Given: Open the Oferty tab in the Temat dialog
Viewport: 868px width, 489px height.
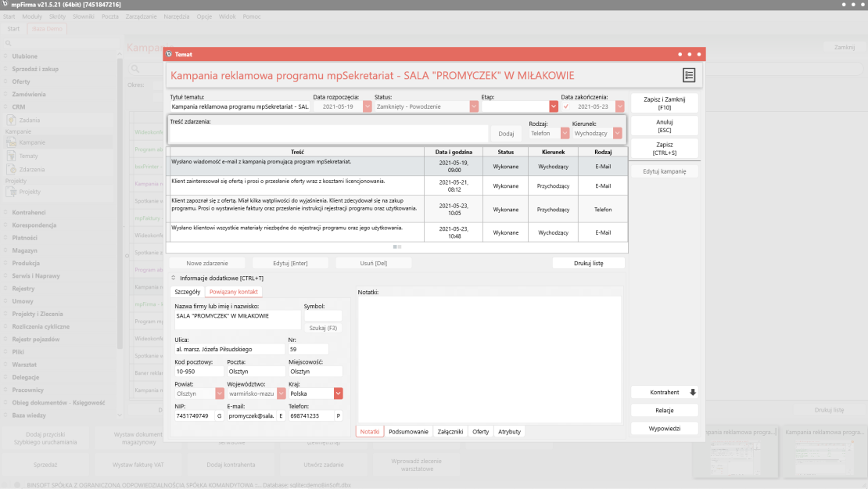Looking at the screenshot, I should click(480, 431).
